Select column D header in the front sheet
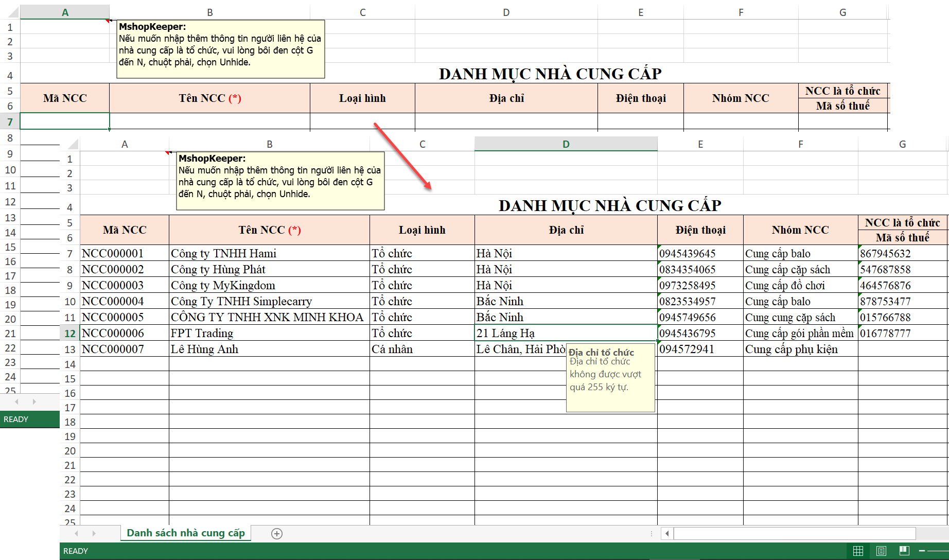The image size is (949, 560). tap(566, 144)
